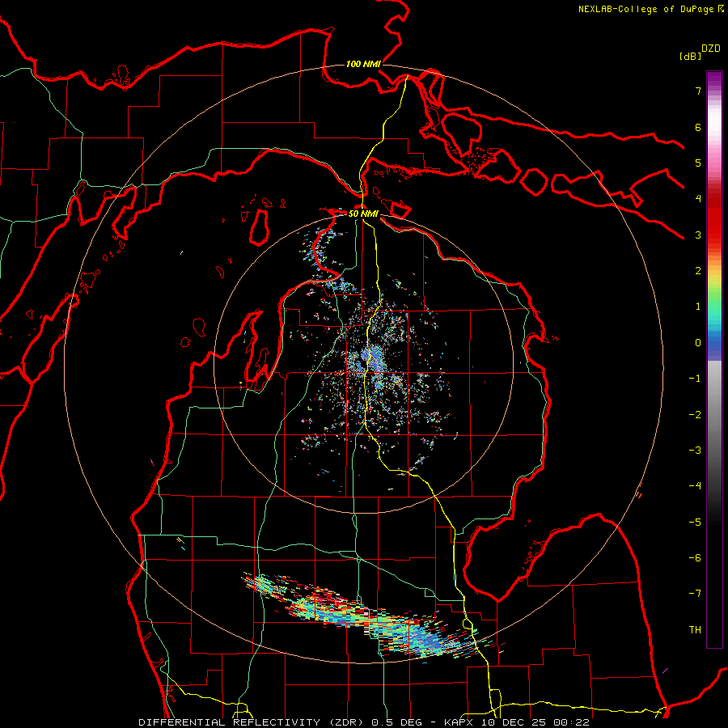Click the green band of the color bar
Screen dimensions: 728x728
click(x=714, y=297)
